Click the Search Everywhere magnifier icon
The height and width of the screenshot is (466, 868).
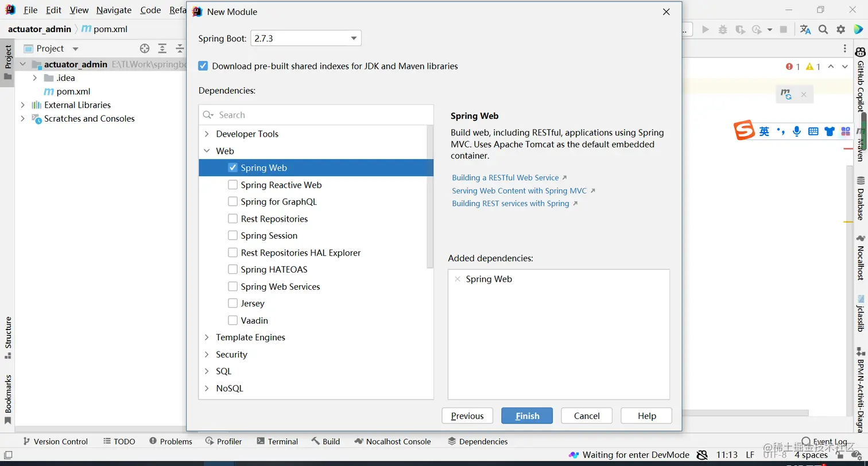[823, 29]
